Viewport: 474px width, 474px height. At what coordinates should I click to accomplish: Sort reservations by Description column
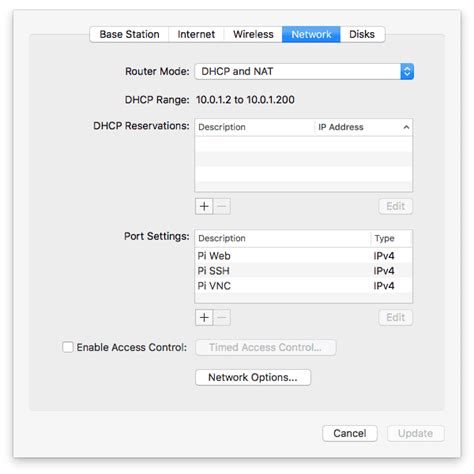tap(254, 127)
